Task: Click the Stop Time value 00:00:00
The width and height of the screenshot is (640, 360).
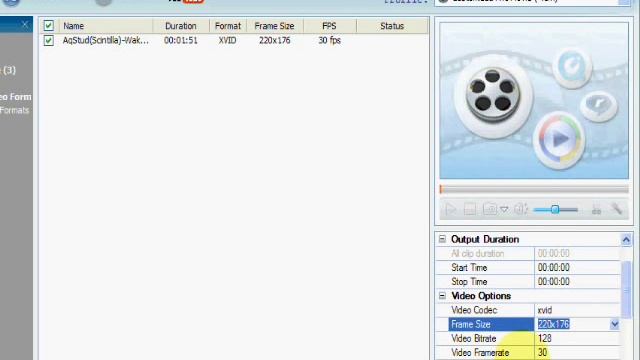Action: (553, 282)
